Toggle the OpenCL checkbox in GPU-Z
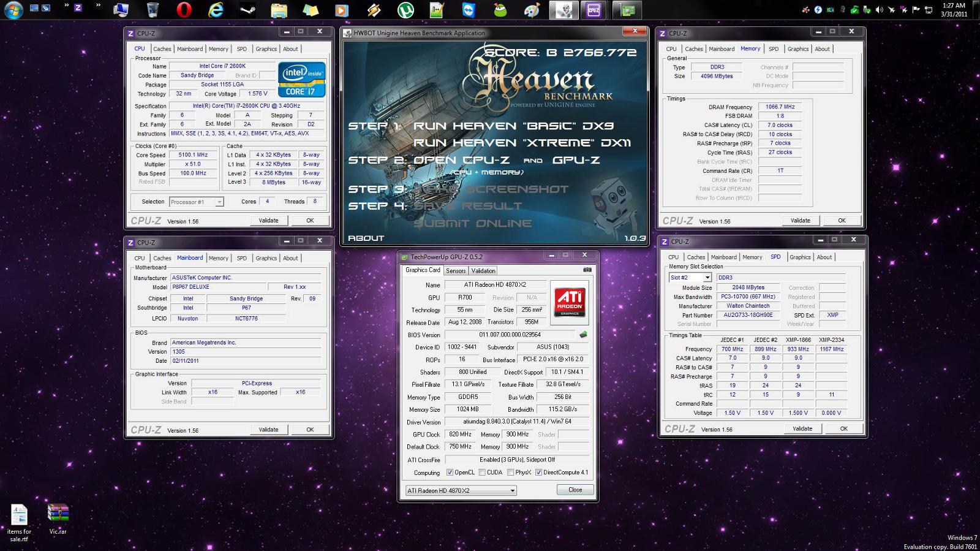 450,473
